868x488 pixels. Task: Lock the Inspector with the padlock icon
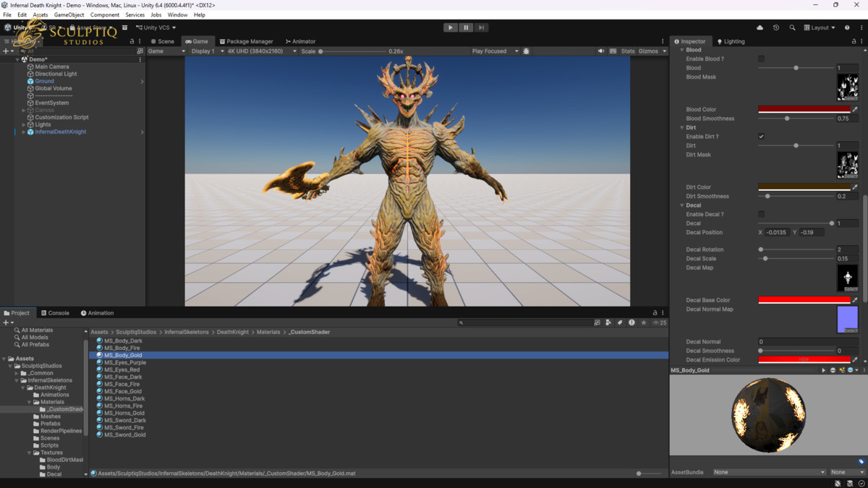pos(854,41)
